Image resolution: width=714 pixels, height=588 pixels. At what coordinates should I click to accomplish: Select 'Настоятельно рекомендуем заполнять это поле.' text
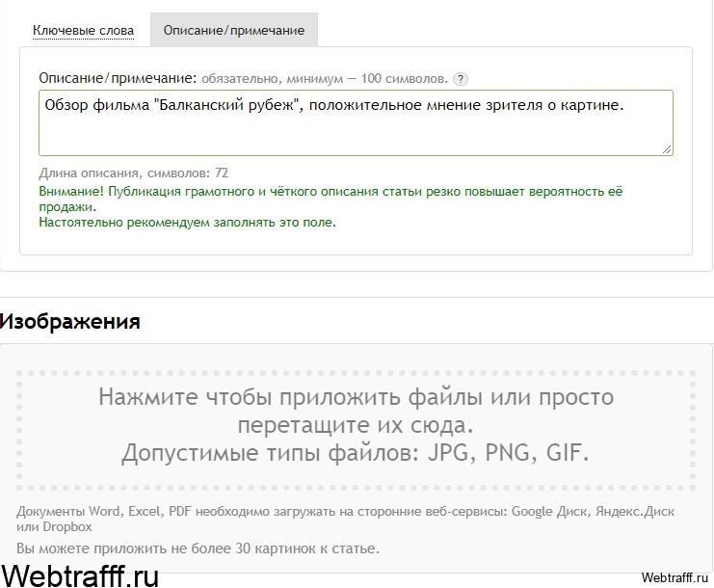pos(187,223)
